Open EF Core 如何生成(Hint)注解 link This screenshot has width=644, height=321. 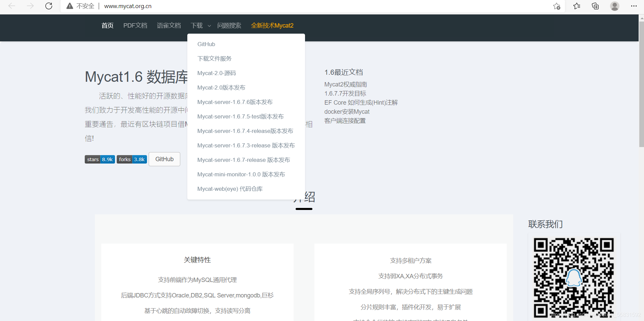[361, 103]
